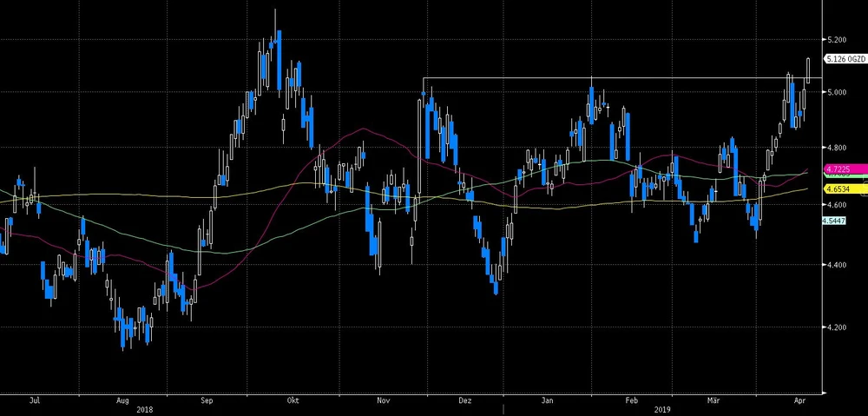Select the Nov label on time axis
868x416 pixels.
point(384,401)
